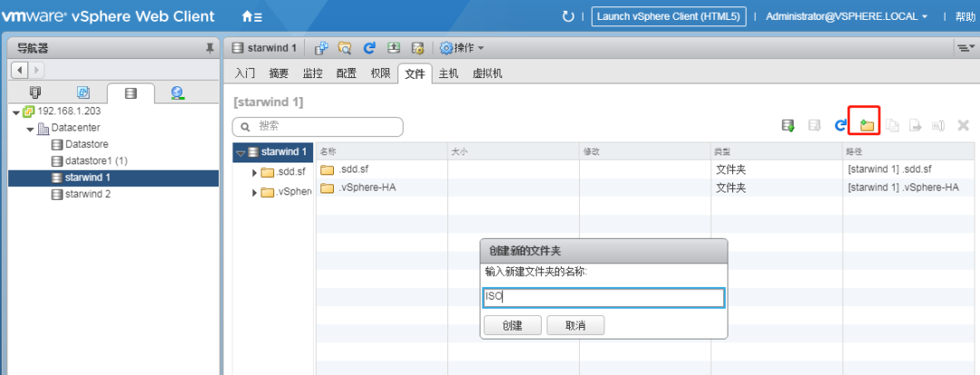Image resolution: width=980 pixels, height=375 pixels.
Task: Open the 虚拟机 tab
Action: tap(487, 74)
